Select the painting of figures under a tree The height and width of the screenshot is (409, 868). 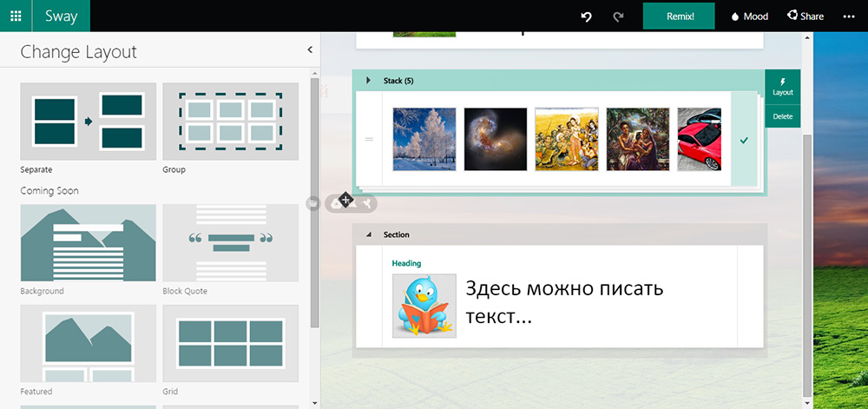(638, 139)
